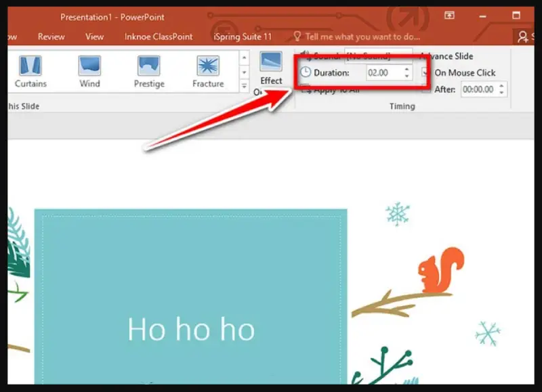Image resolution: width=542 pixels, height=392 pixels.
Task: Select the Ho ho ho title text
Action: (191, 329)
